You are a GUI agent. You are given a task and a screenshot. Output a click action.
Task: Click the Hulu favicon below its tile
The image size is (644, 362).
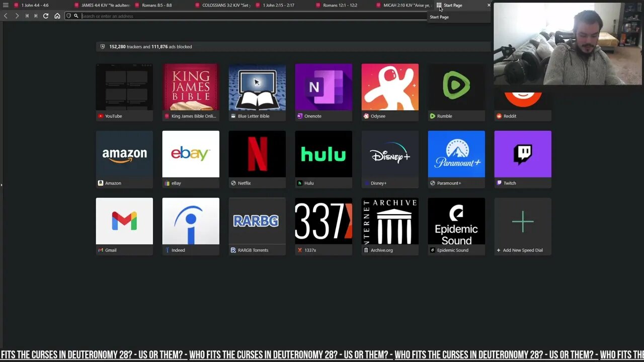click(299, 183)
